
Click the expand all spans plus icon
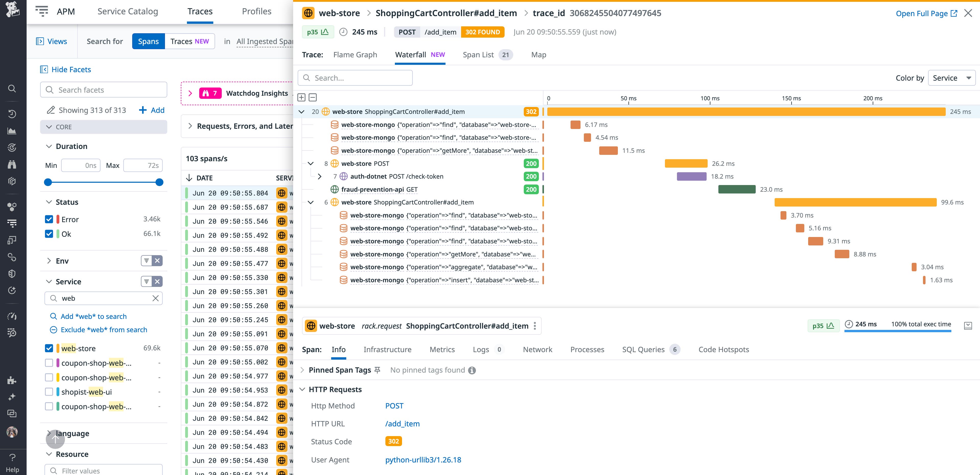click(301, 98)
